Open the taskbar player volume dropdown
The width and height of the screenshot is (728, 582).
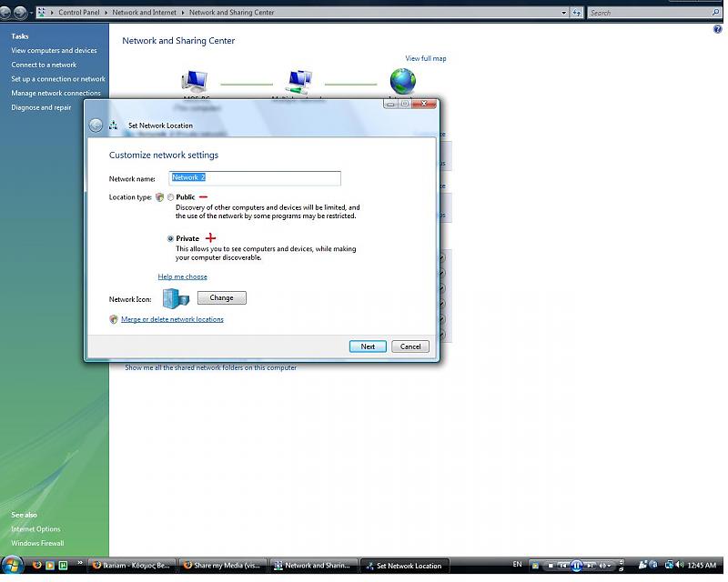click(x=609, y=566)
